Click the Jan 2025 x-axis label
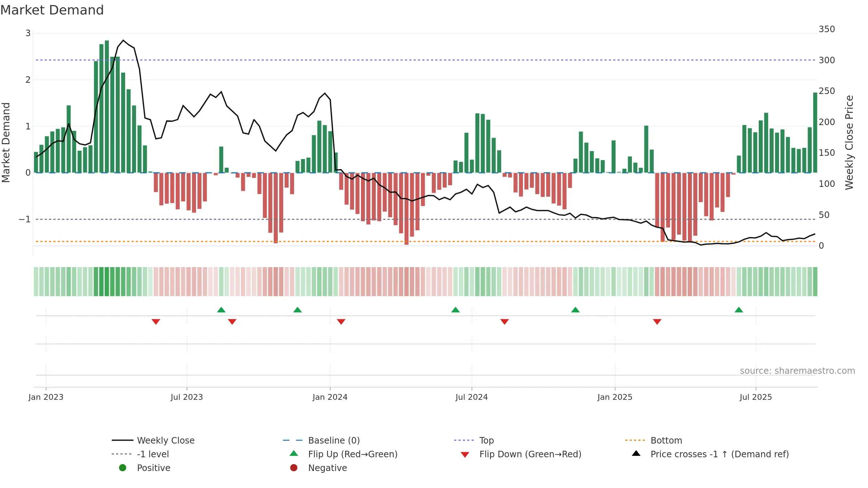Screen dimensions: 868x488 [615, 397]
